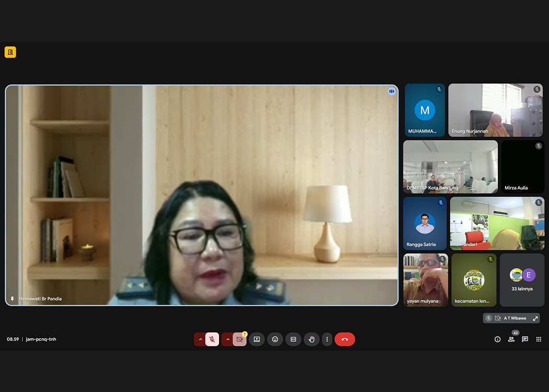The height and width of the screenshot is (392, 549).
Task: Click the '33 lainnya' participants tile
Action: click(x=521, y=280)
